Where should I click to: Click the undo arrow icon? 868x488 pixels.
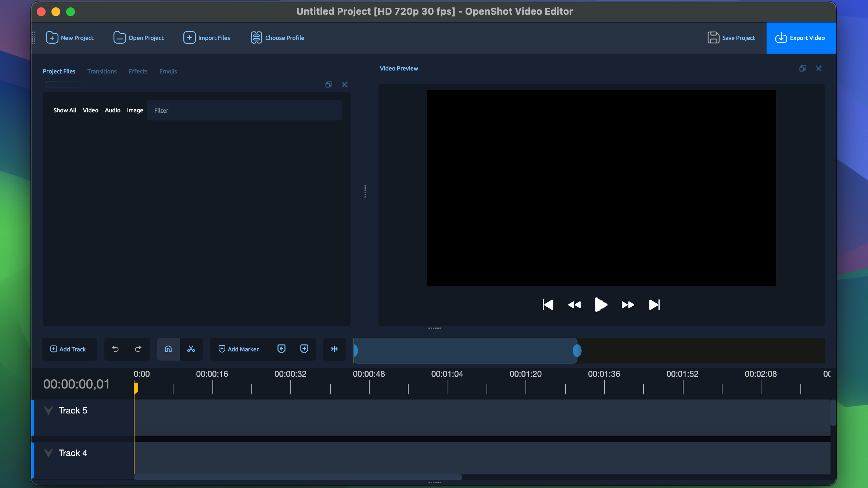[x=115, y=349]
